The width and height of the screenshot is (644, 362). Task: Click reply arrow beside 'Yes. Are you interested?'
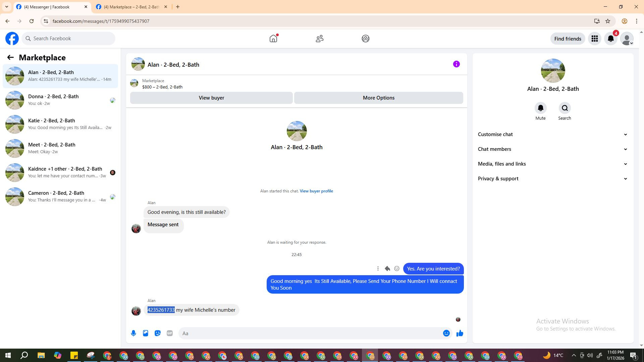[387, 268]
